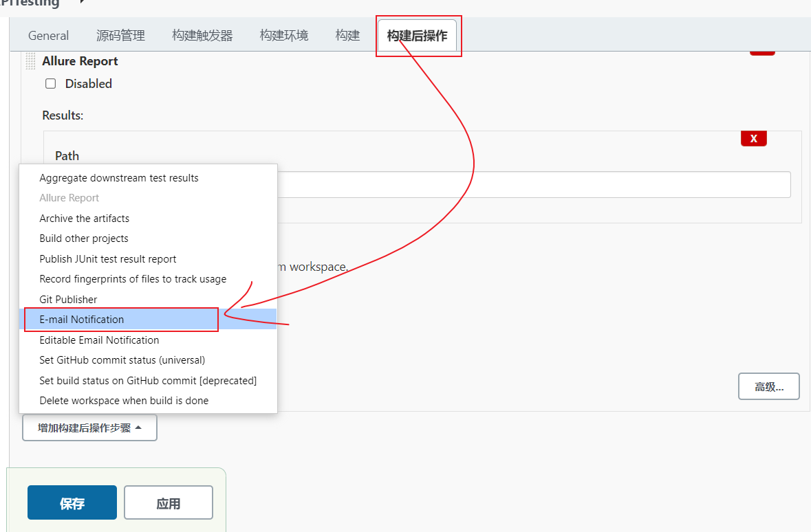This screenshot has width=811, height=532.
Task: Click the Path input field
Action: click(534, 185)
